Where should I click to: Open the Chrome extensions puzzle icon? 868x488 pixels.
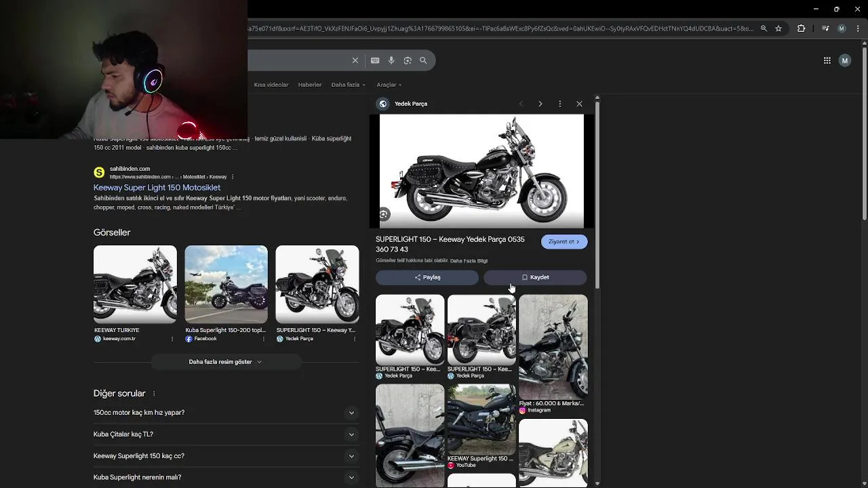pyautogui.click(x=802, y=28)
